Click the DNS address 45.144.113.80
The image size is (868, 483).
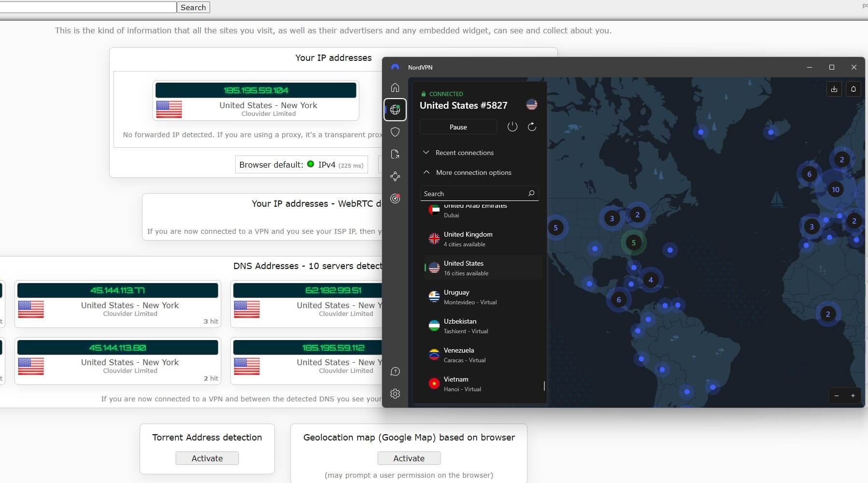coord(118,347)
